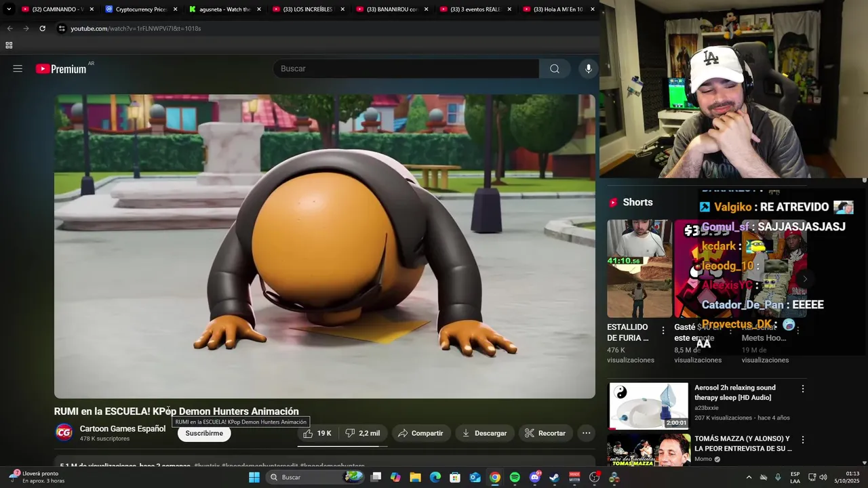
Task: Open Task View from the taskbar
Action: tap(376, 477)
